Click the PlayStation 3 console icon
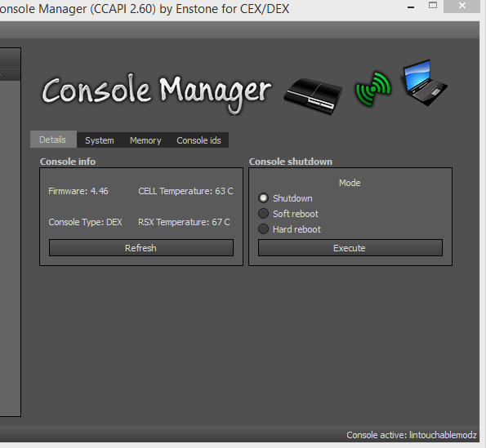The width and height of the screenshot is (486, 448). pyautogui.click(x=314, y=95)
